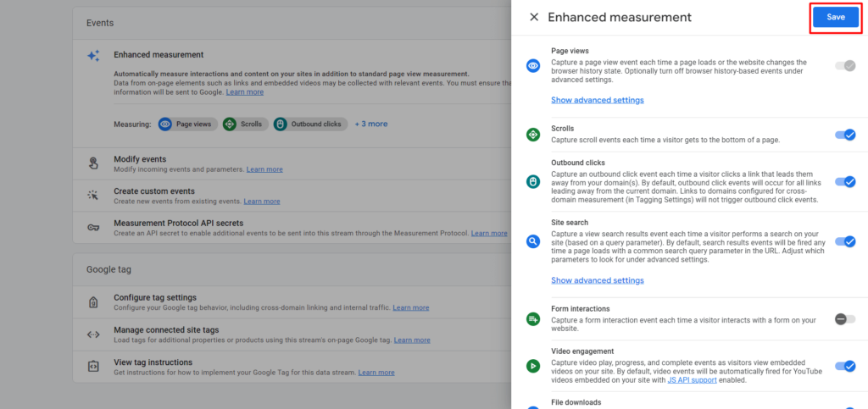Click the Video engagement play icon

pos(533,365)
